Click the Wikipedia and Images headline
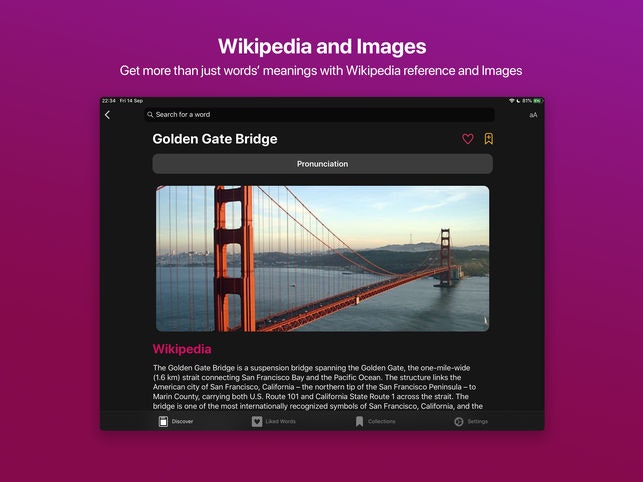 tap(322, 46)
